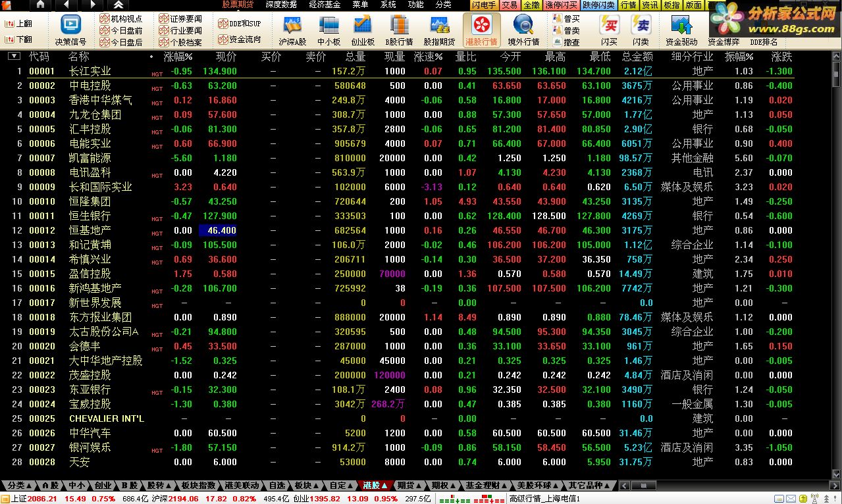Sort by 总金额 column header
This screenshot has width=842, height=504.
(637, 57)
